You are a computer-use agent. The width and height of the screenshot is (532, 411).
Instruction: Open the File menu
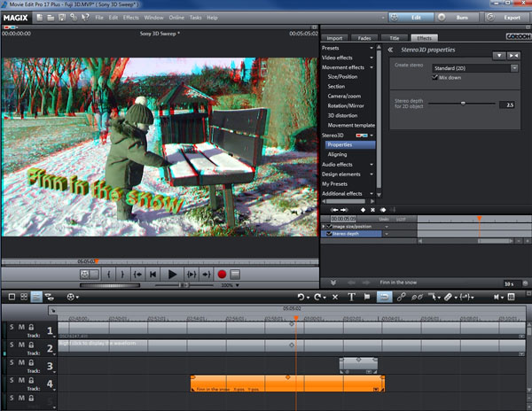pyautogui.click(x=99, y=18)
